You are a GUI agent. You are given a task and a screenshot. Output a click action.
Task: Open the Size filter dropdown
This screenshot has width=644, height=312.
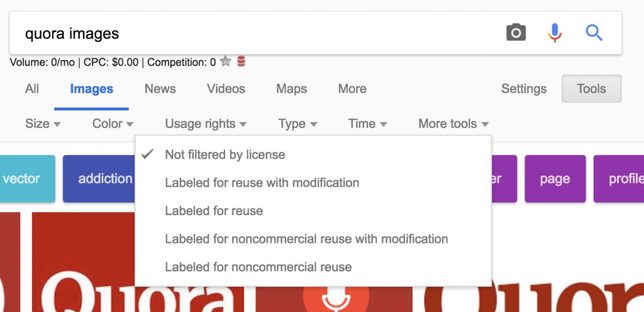pyautogui.click(x=43, y=123)
